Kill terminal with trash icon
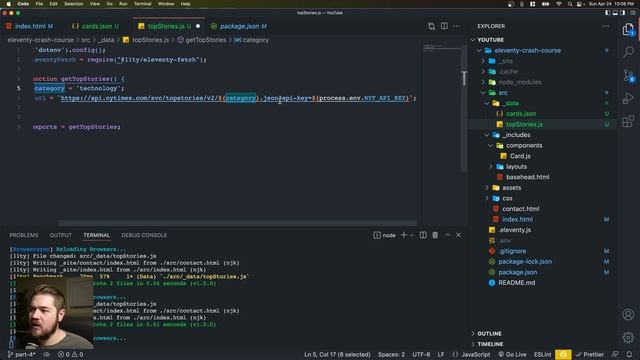The width and height of the screenshot is (640, 360). pos(435,235)
